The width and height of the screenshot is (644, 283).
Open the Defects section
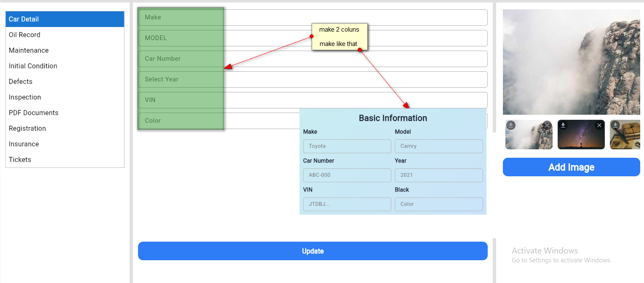pos(21,81)
